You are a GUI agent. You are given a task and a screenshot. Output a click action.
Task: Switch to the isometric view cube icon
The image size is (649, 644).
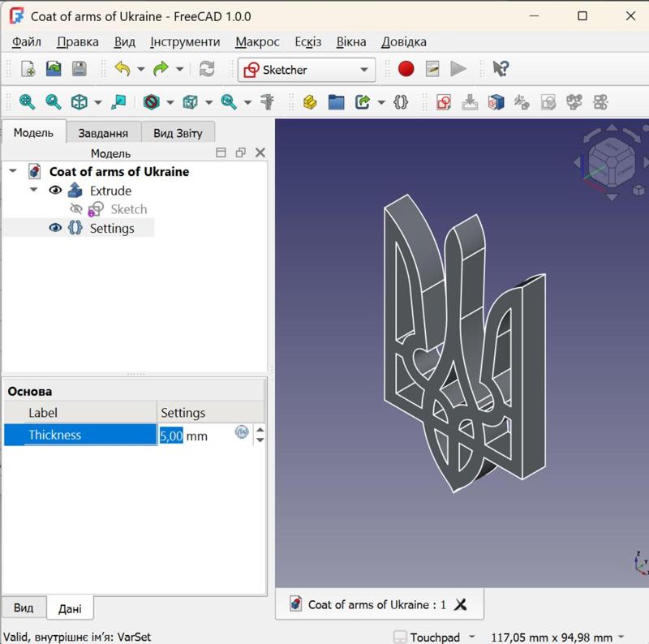pos(79,102)
